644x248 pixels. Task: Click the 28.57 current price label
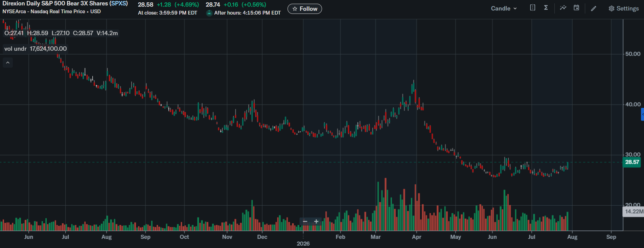632,162
